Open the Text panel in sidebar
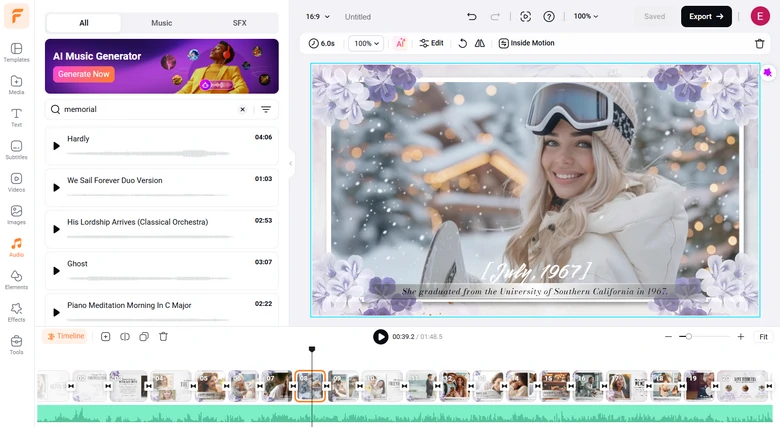This screenshot has width=780, height=427. coord(16,117)
